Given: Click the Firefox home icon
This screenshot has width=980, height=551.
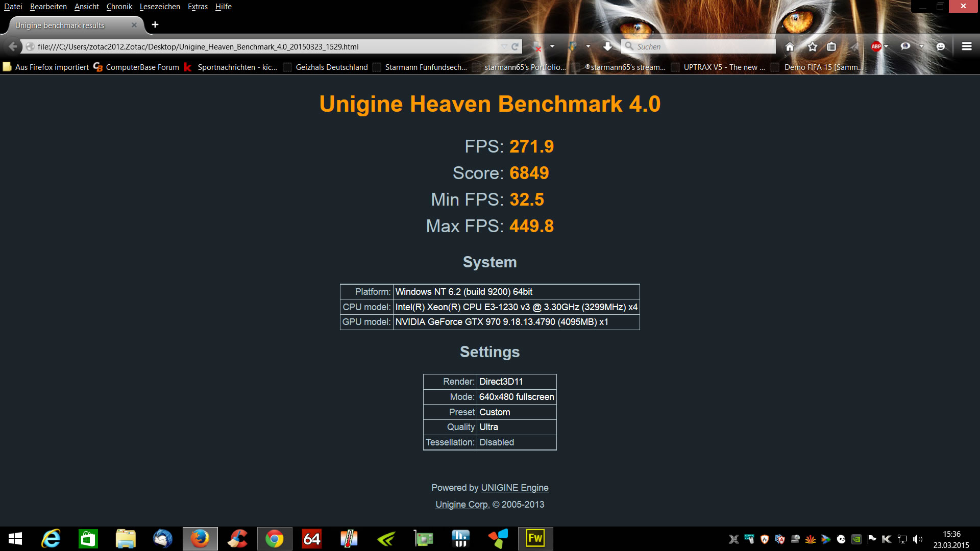Looking at the screenshot, I should 790,46.
